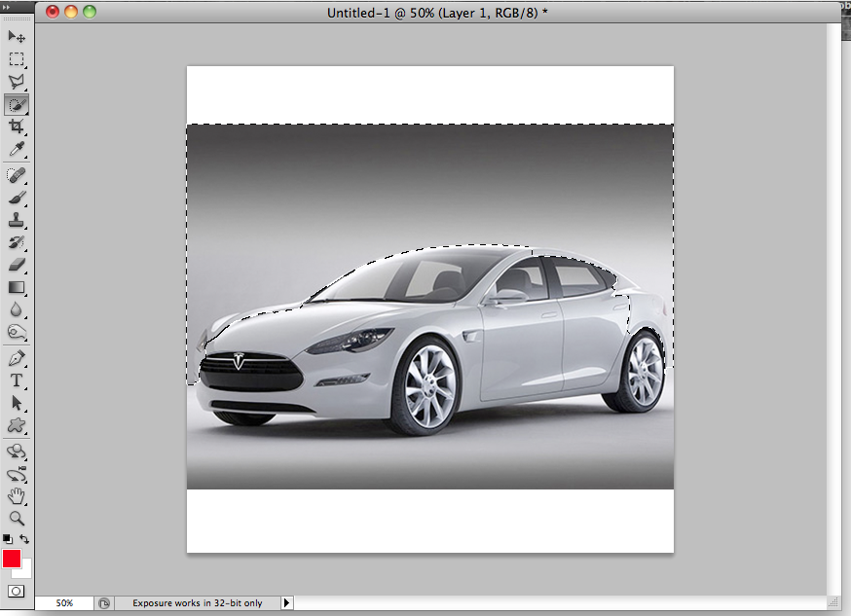Select the Horizontal Type tool
The width and height of the screenshot is (851, 616).
click(x=17, y=380)
